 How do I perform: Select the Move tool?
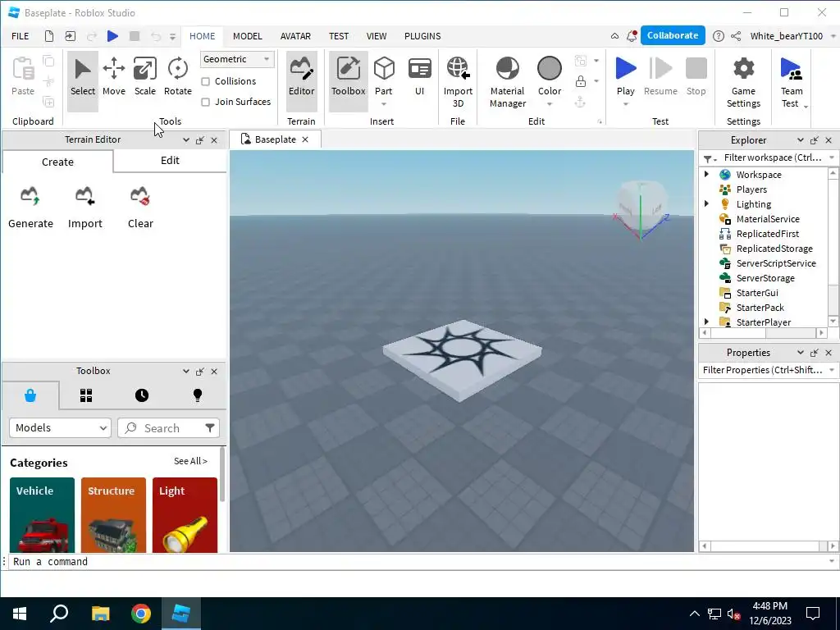pyautogui.click(x=113, y=77)
